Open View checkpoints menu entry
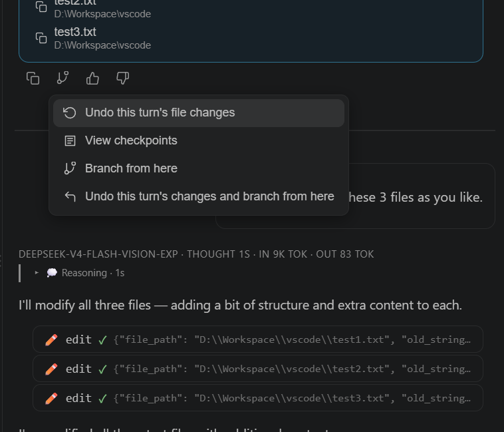This screenshot has height=432, width=504. [199, 140]
